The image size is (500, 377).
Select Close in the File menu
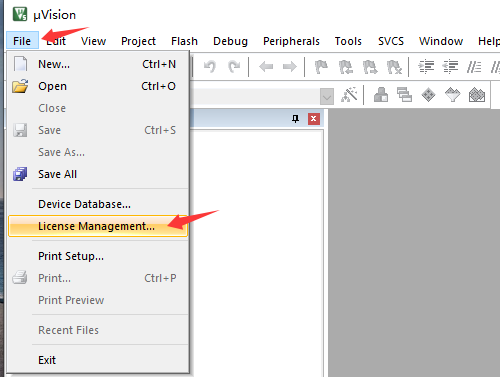coord(98,108)
